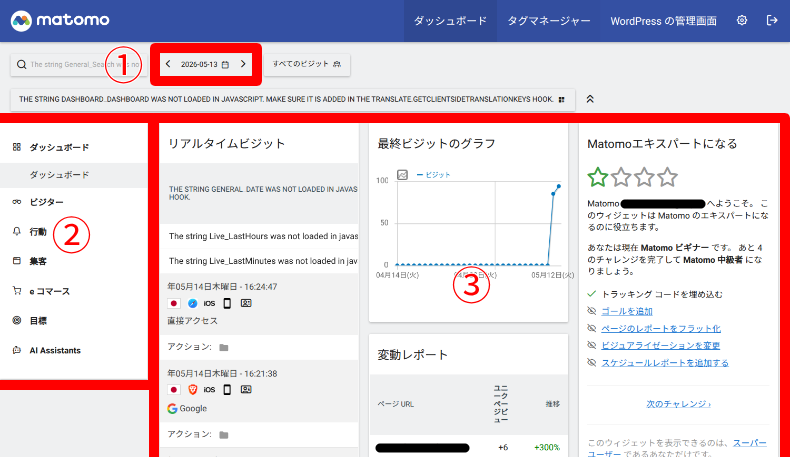Click the 目標 target icon

tap(17, 320)
